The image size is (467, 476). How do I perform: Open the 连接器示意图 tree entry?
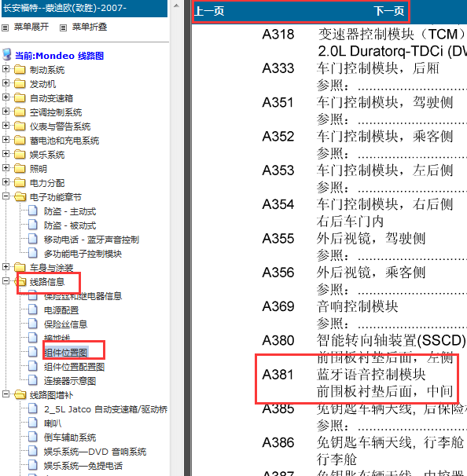click(x=70, y=381)
